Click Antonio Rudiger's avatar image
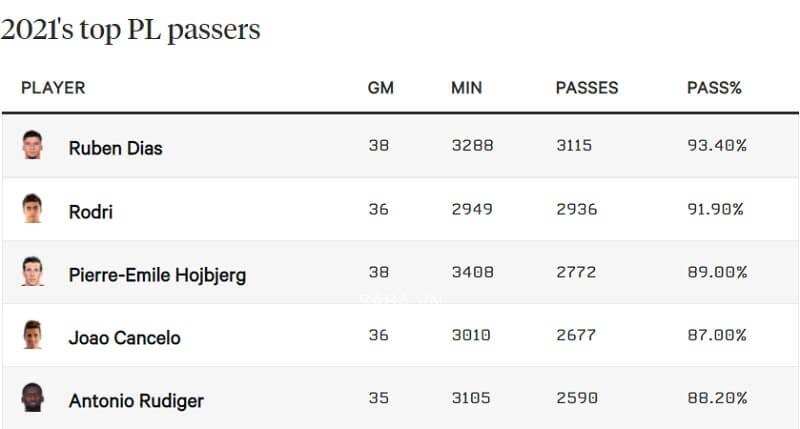 tap(33, 397)
